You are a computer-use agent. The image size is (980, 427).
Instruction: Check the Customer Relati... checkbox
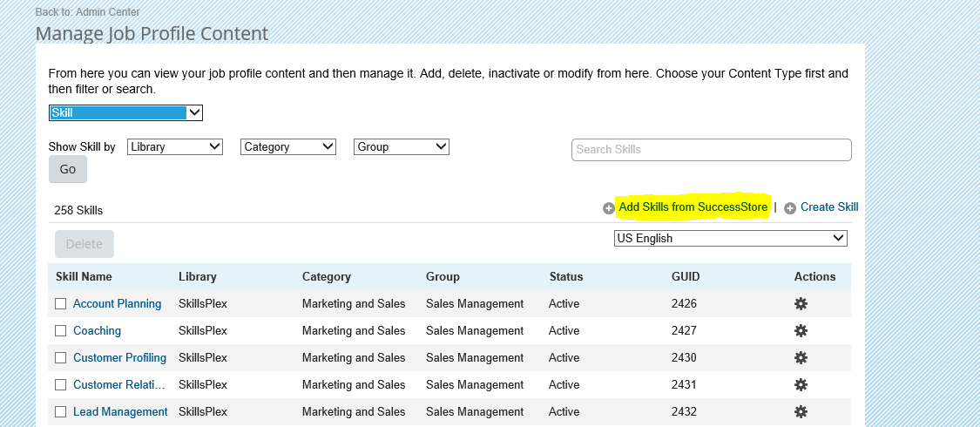[x=61, y=384]
